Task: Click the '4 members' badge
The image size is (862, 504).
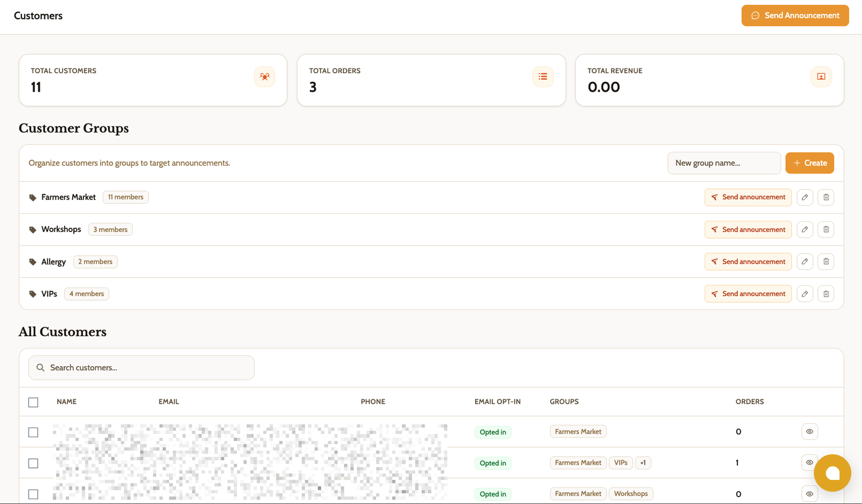Action: tap(87, 293)
